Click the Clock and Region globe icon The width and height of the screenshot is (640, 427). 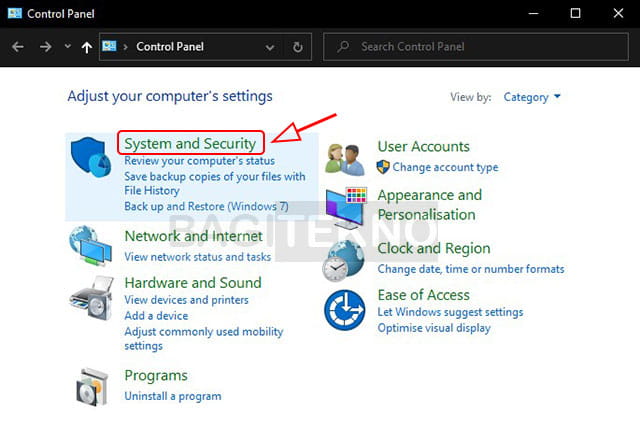(343, 261)
